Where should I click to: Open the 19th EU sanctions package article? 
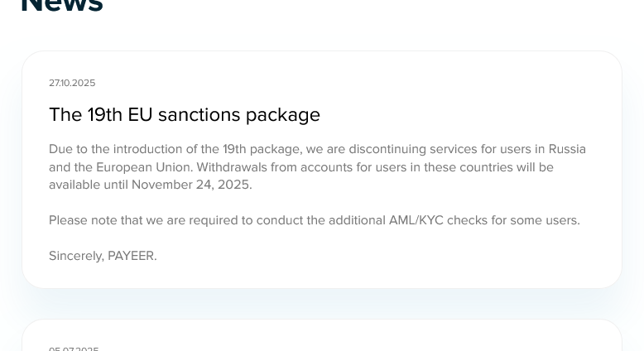tap(184, 114)
